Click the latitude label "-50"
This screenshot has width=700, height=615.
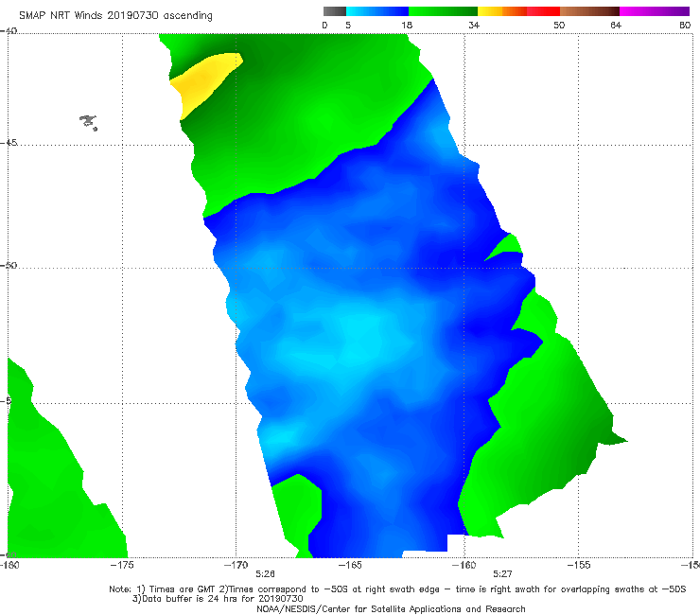[x=9, y=265]
